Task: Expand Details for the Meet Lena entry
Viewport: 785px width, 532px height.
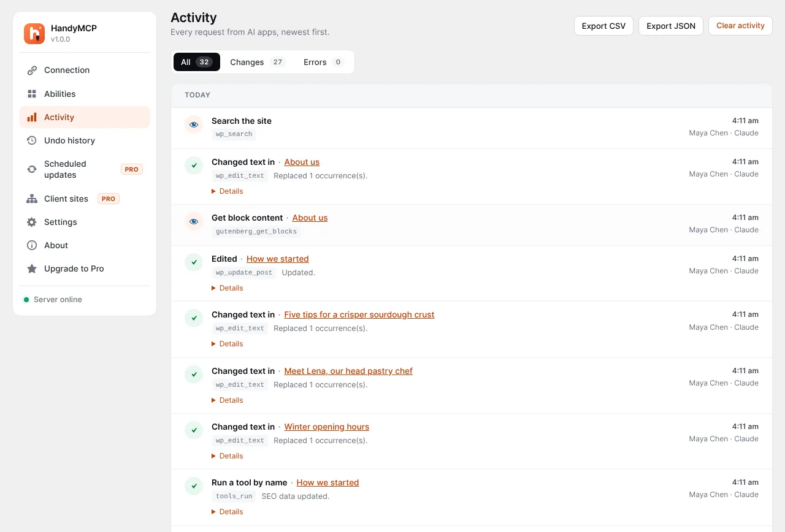Action: (228, 400)
